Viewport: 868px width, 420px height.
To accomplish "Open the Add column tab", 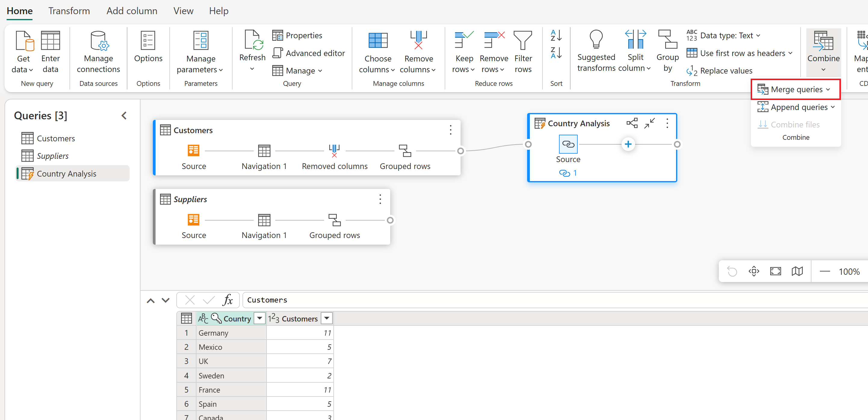I will click(132, 11).
